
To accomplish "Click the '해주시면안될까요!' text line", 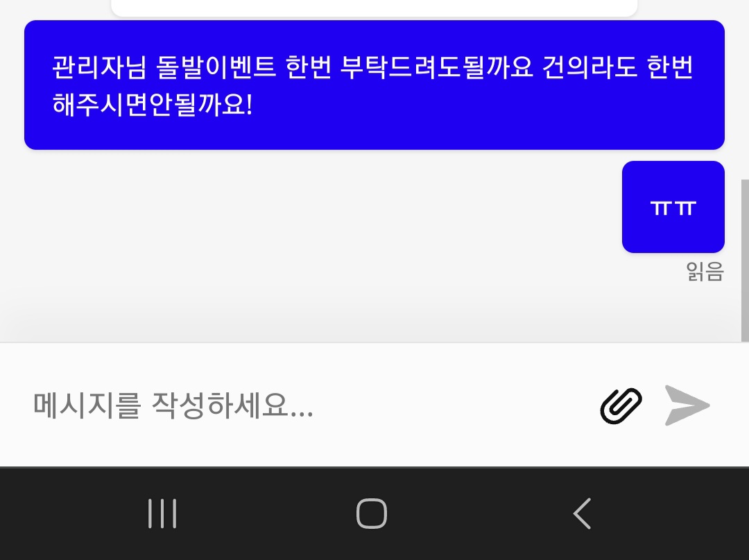I will pyautogui.click(x=152, y=104).
